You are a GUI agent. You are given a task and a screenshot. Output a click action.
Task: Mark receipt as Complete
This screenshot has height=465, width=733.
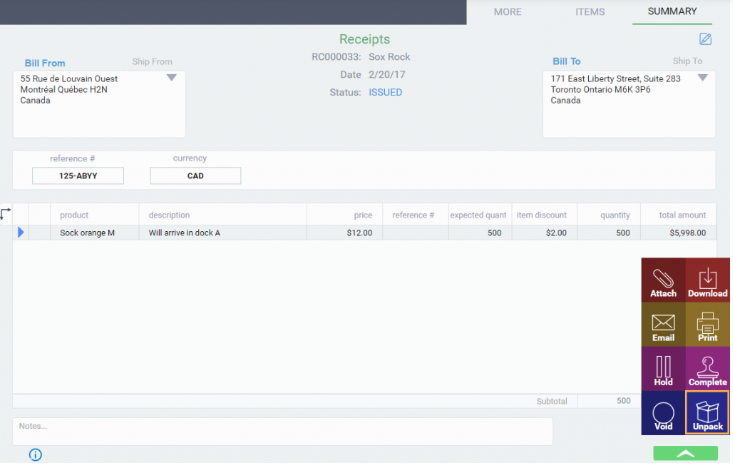[710, 370]
